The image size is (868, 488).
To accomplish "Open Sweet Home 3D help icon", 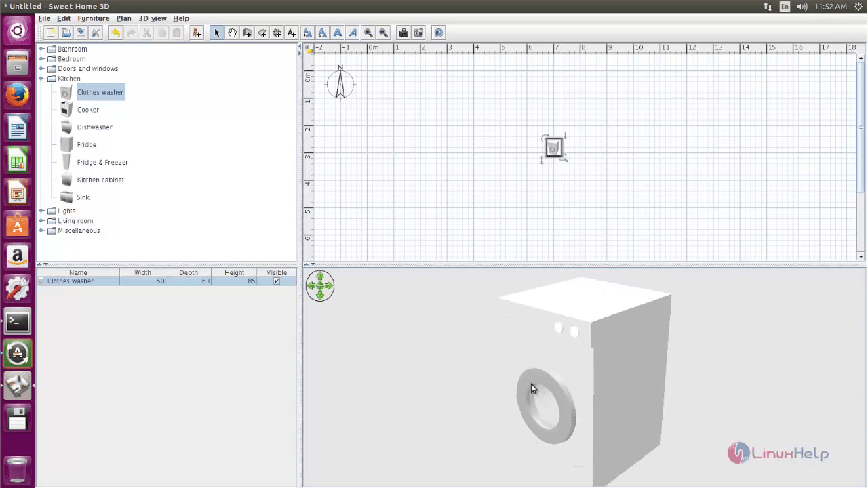I will pos(438,33).
